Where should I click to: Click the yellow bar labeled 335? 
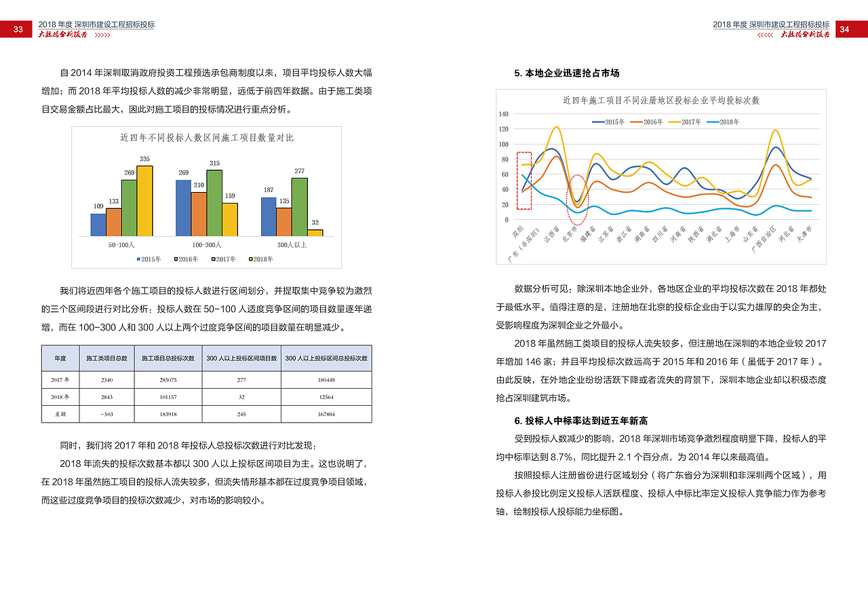pos(144,201)
